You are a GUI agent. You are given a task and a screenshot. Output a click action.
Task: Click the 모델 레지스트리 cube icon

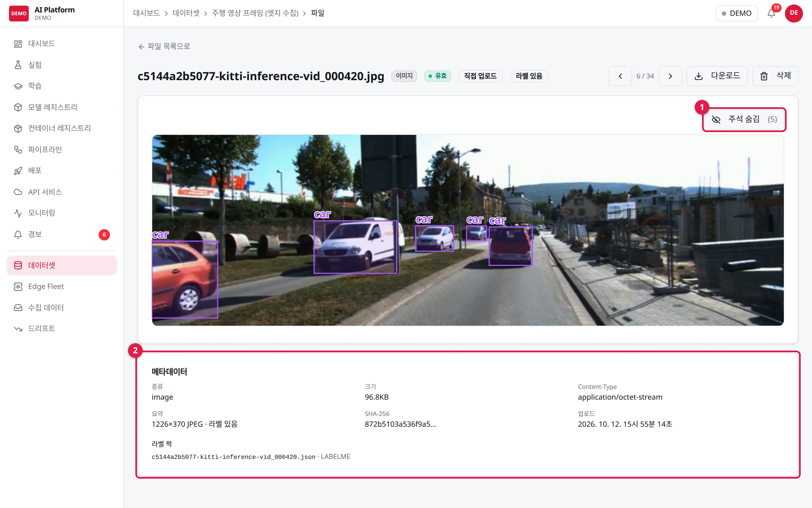(18, 107)
